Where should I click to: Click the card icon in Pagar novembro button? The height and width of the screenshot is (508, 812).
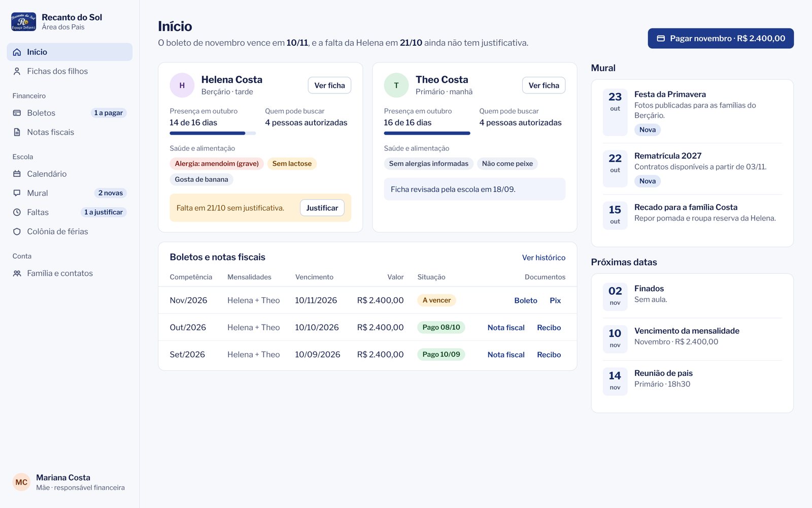pos(661,39)
